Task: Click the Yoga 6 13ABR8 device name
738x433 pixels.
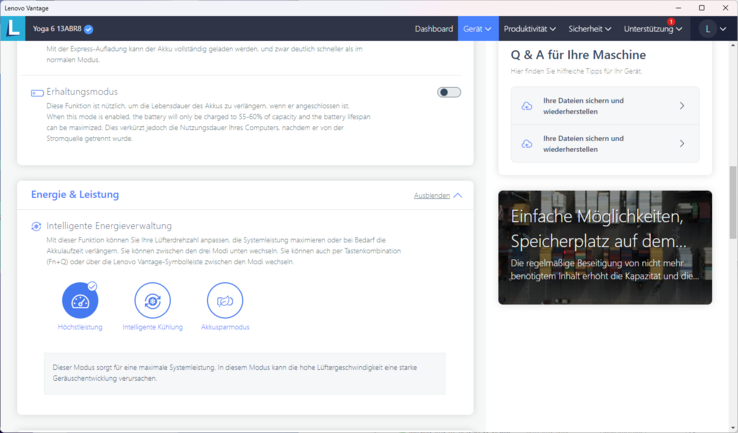Action: [x=57, y=29]
